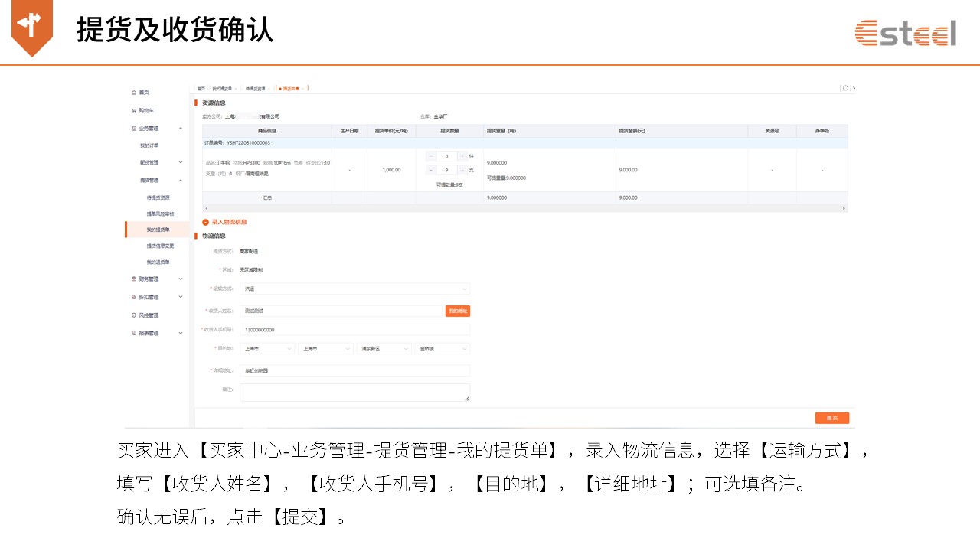980x551 pixels.
Task: Click the 风控管理 shield icon
Action: 133,315
